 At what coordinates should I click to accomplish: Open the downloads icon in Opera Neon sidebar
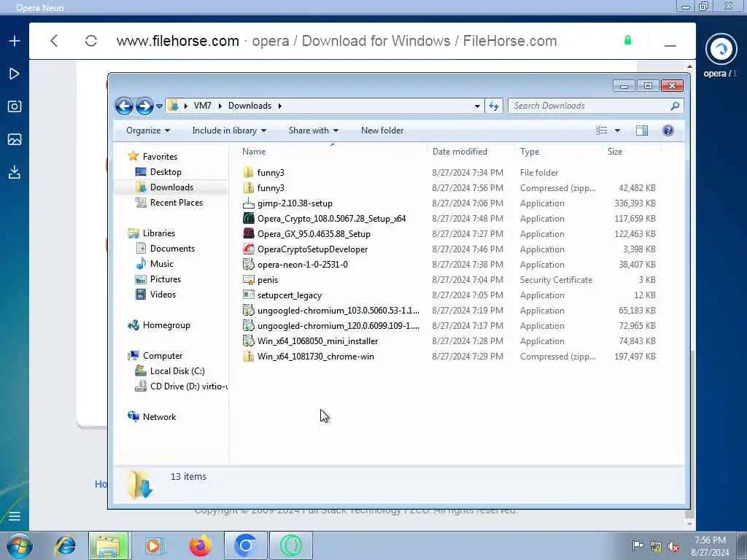[15, 172]
